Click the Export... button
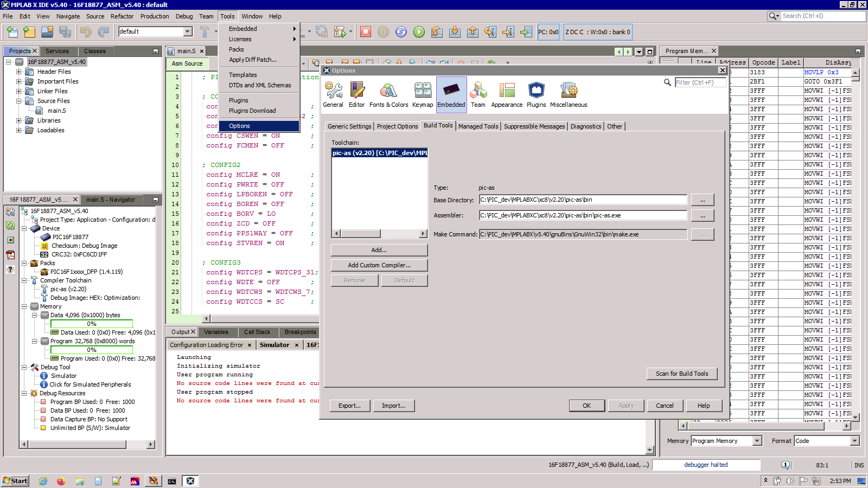This screenshot has height=488, width=868. [349, 406]
